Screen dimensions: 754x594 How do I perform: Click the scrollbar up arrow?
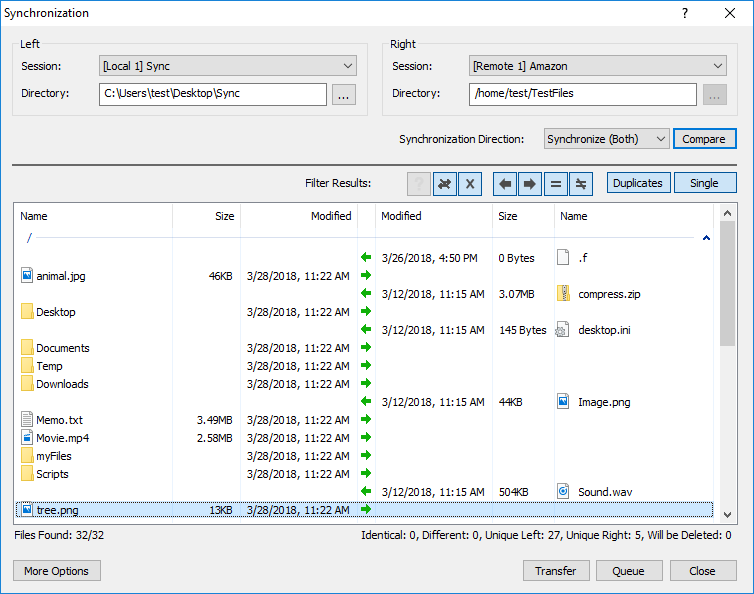(x=728, y=213)
